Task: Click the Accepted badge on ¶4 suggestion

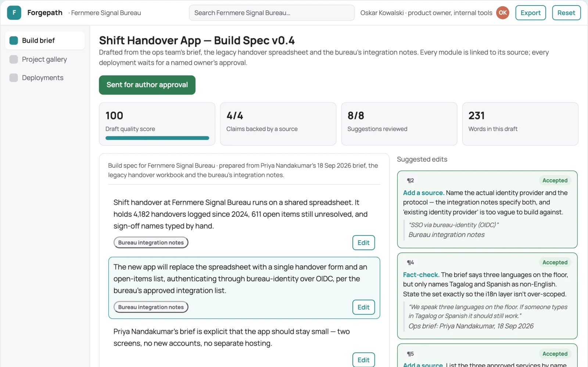Action: pos(555,262)
